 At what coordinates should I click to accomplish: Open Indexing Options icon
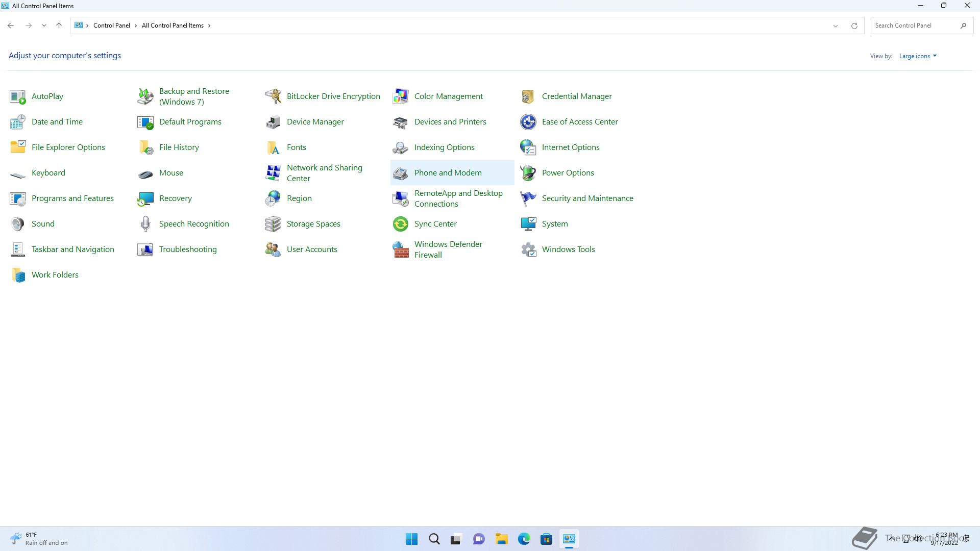click(401, 147)
